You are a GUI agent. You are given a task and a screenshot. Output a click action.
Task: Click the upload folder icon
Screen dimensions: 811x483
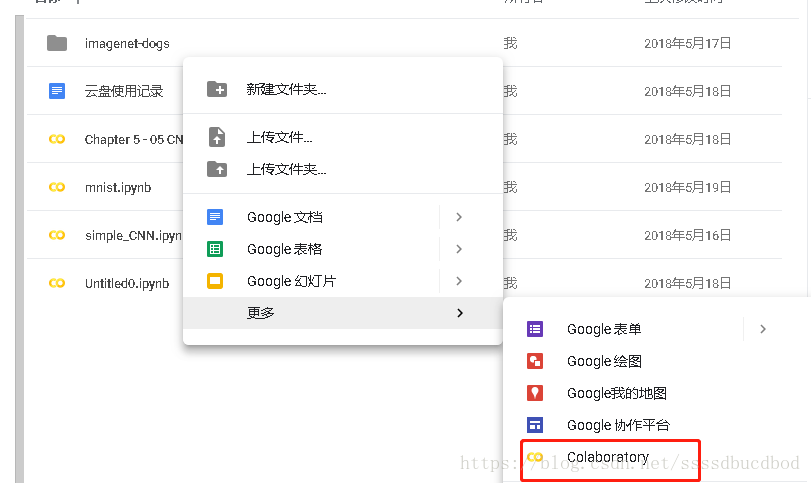[x=217, y=169]
